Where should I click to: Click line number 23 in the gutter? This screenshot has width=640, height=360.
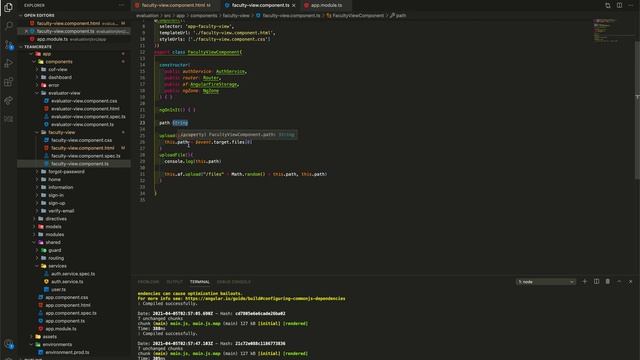(142, 122)
